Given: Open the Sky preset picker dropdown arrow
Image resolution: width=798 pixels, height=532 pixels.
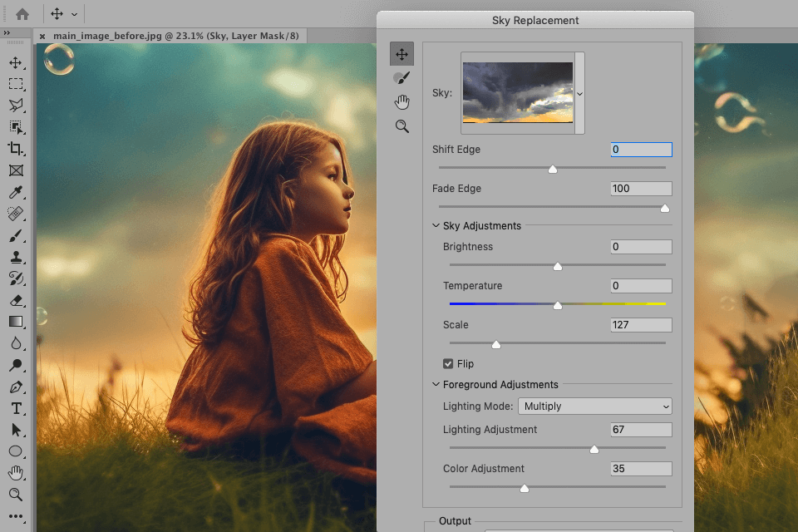Looking at the screenshot, I should point(579,94).
